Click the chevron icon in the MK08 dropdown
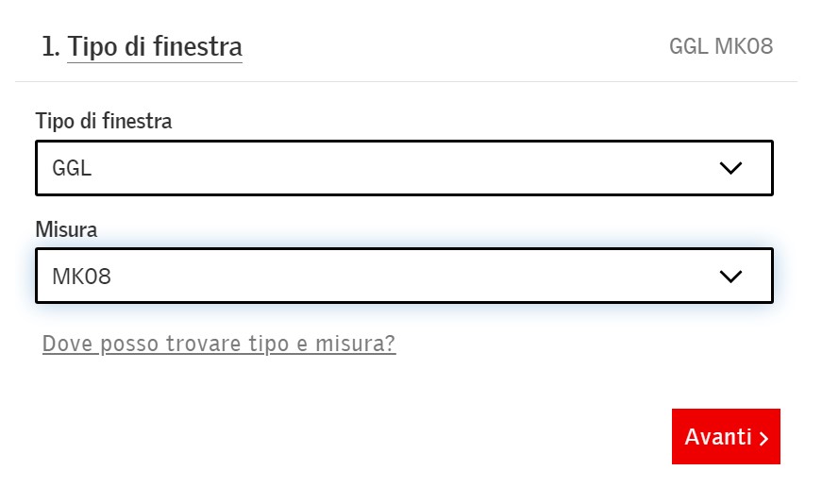 tap(730, 277)
